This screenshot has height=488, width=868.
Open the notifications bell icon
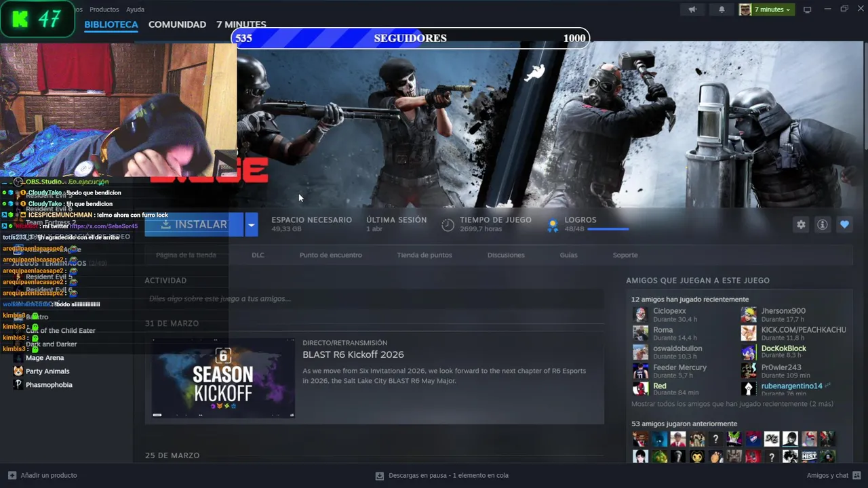(722, 9)
